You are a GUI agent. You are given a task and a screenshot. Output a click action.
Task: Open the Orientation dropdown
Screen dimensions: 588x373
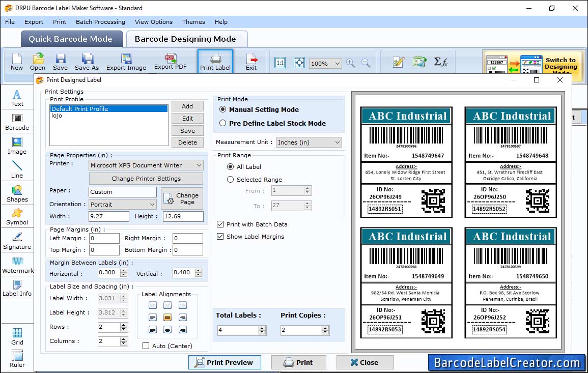click(152, 204)
